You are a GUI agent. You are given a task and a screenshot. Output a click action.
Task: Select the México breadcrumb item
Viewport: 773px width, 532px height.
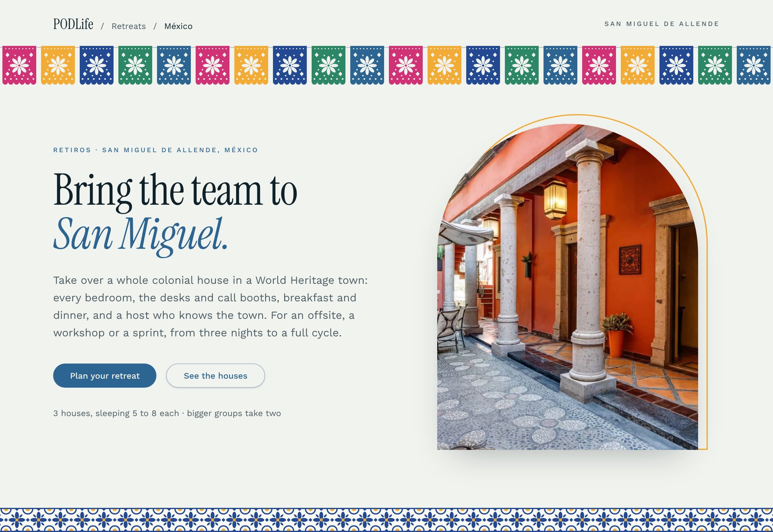[178, 26]
